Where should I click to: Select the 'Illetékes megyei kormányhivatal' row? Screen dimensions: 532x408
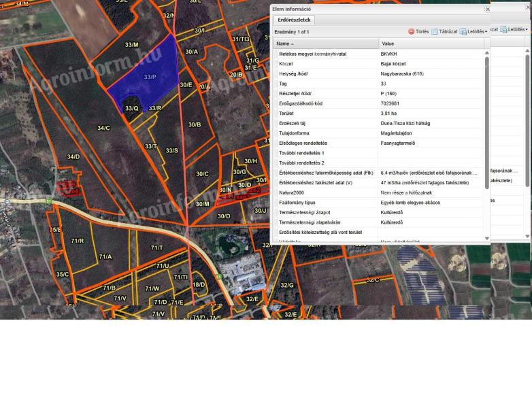point(379,54)
